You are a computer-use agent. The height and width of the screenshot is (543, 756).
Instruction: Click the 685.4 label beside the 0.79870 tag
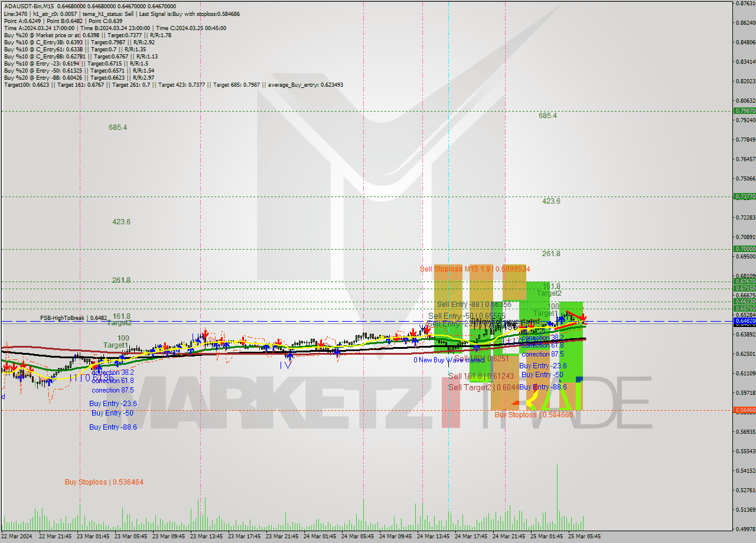click(548, 116)
